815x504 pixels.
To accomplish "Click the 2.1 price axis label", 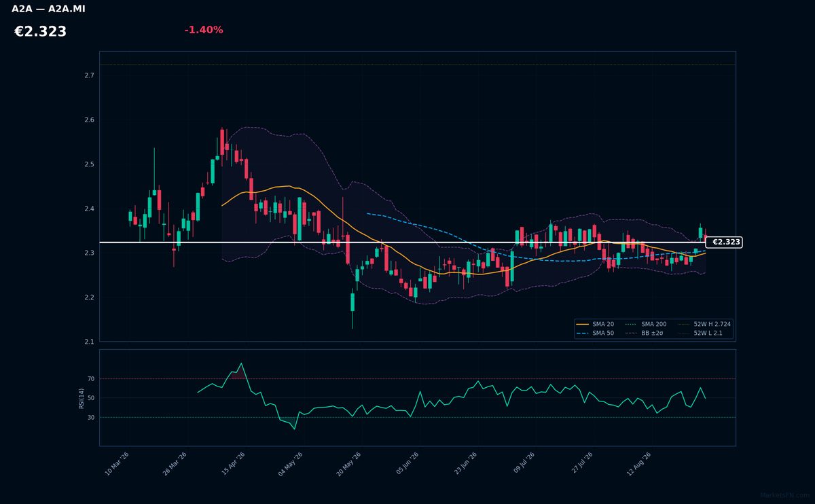I will pos(89,342).
